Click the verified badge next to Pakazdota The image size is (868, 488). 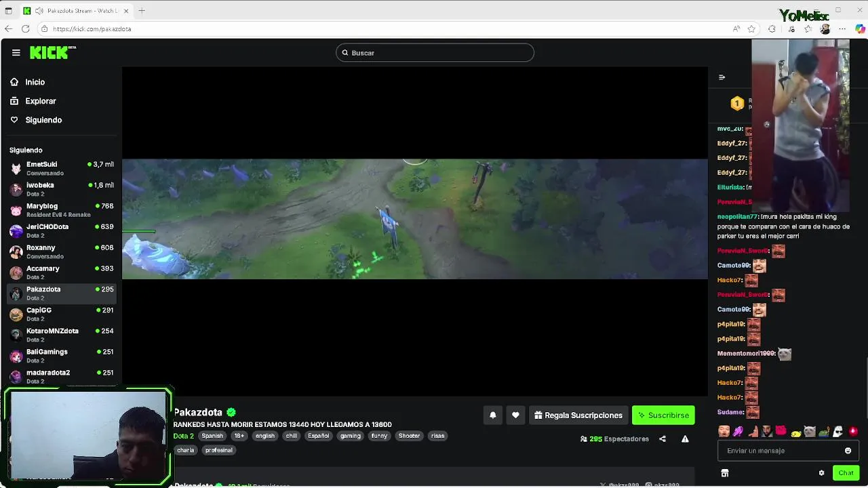[231, 412]
